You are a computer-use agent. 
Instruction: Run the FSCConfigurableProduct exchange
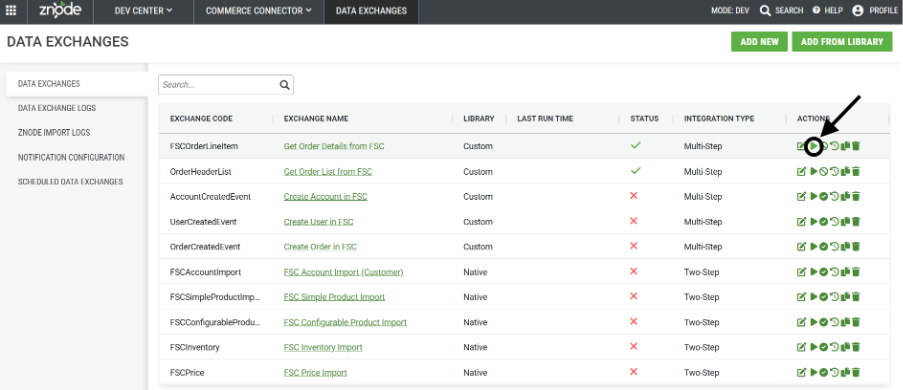pos(813,322)
